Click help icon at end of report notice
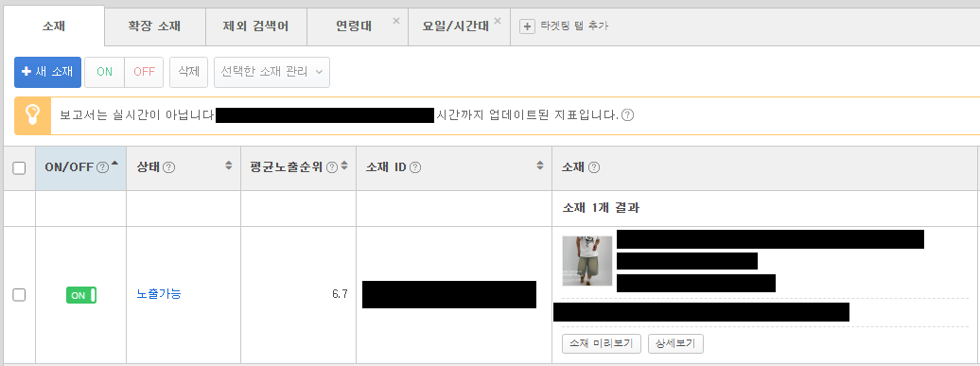 (627, 115)
